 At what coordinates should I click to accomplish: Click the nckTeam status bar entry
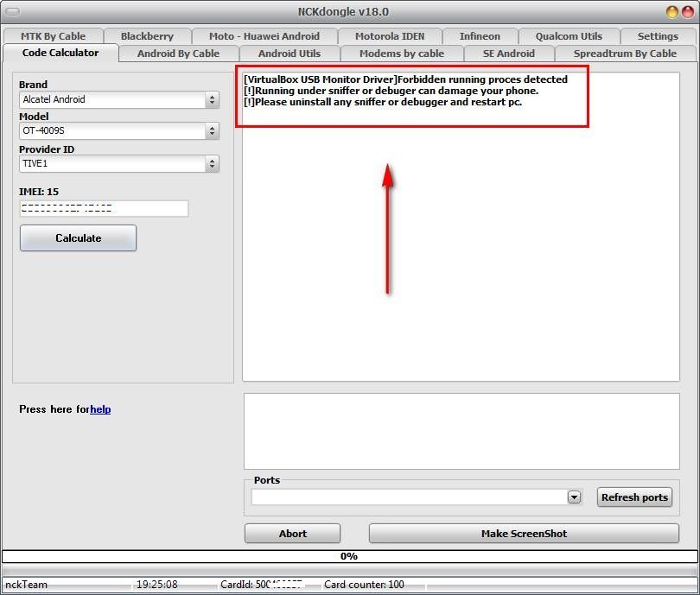(x=26, y=585)
